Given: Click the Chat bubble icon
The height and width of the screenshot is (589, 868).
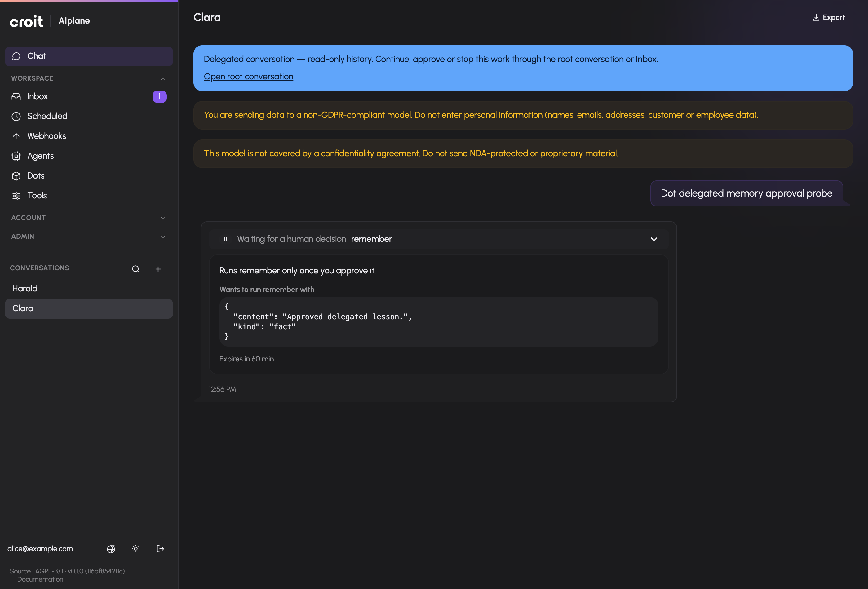Looking at the screenshot, I should [x=16, y=56].
